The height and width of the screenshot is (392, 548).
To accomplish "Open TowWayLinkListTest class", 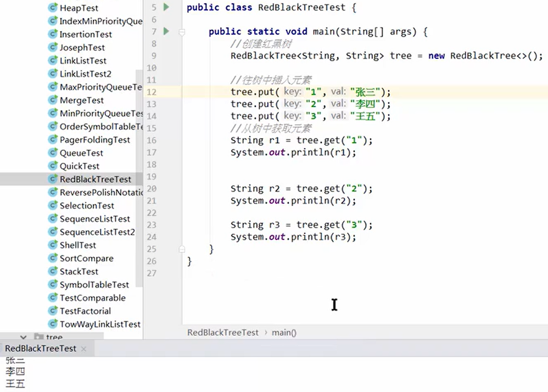I will click(100, 324).
